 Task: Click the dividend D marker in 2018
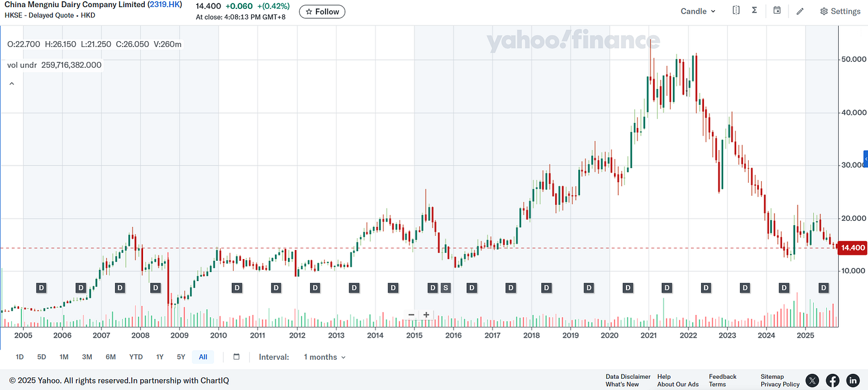pos(546,288)
